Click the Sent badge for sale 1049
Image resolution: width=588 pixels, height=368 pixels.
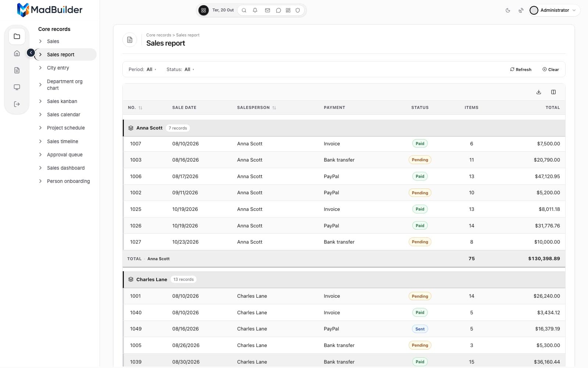pos(420,329)
